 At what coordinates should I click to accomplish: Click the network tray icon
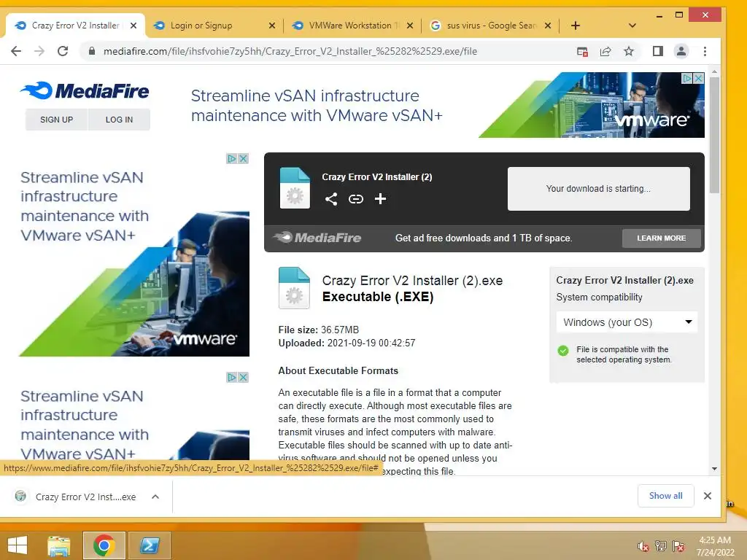(x=661, y=546)
